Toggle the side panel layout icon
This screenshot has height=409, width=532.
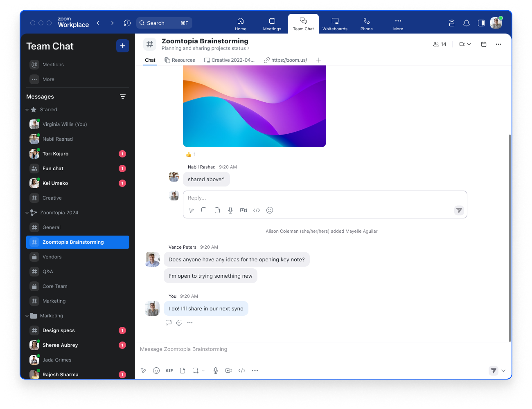pyautogui.click(x=481, y=23)
